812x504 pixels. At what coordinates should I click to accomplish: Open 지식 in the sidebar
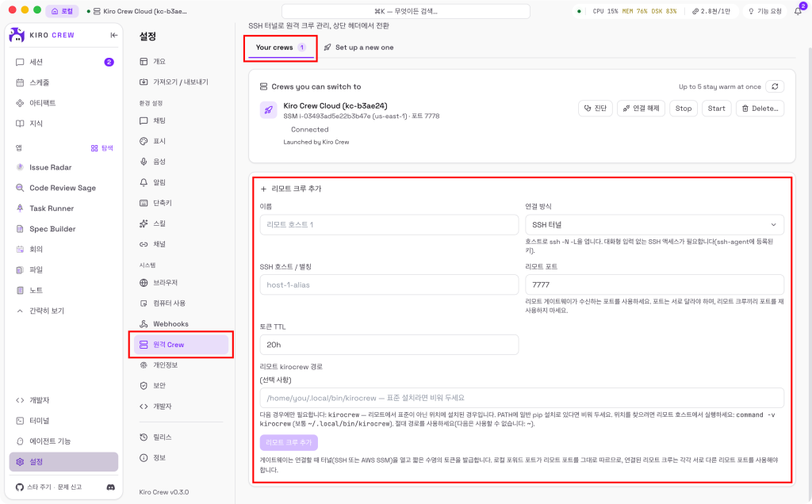click(x=63, y=124)
